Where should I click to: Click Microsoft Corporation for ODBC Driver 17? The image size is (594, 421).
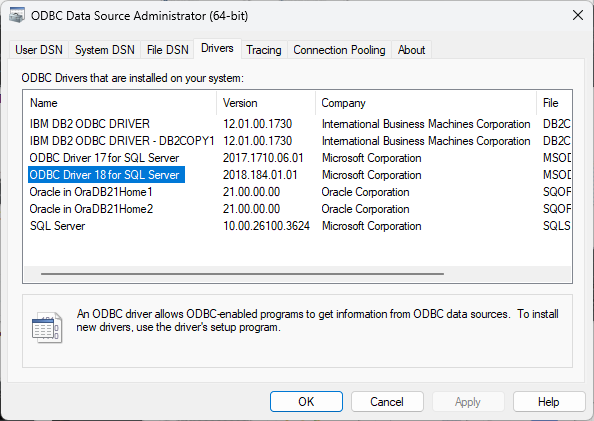[372, 158]
